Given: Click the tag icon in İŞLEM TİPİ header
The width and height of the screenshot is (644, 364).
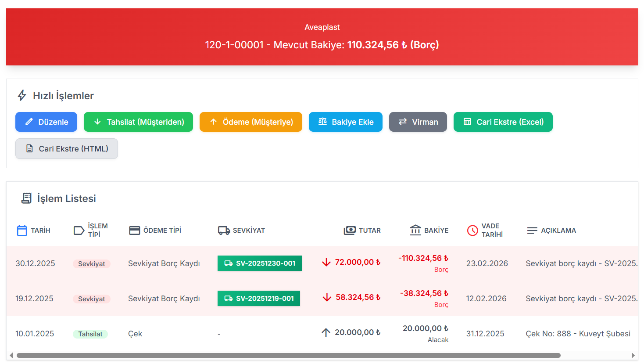Looking at the screenshot, I should click(79, 230).
